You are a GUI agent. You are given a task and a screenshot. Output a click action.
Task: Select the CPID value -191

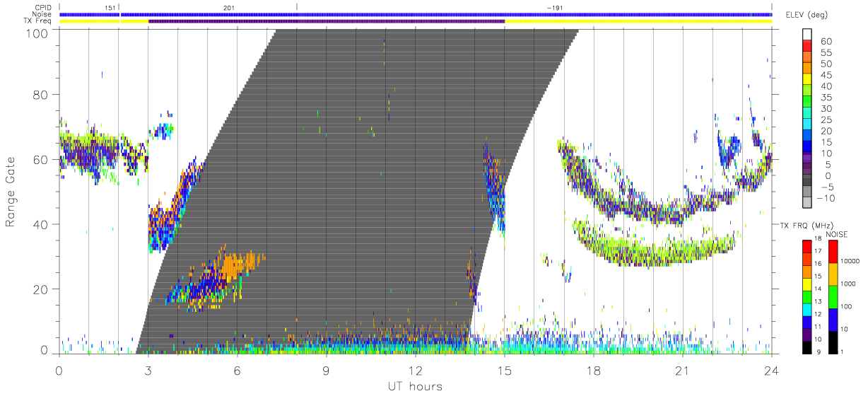[x=554, y=7]
